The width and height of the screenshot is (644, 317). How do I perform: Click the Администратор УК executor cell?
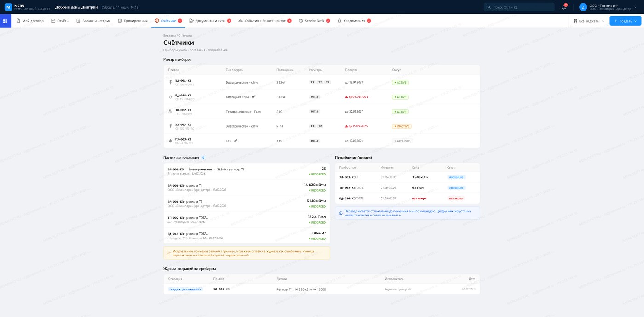click(x=398, y=289)
